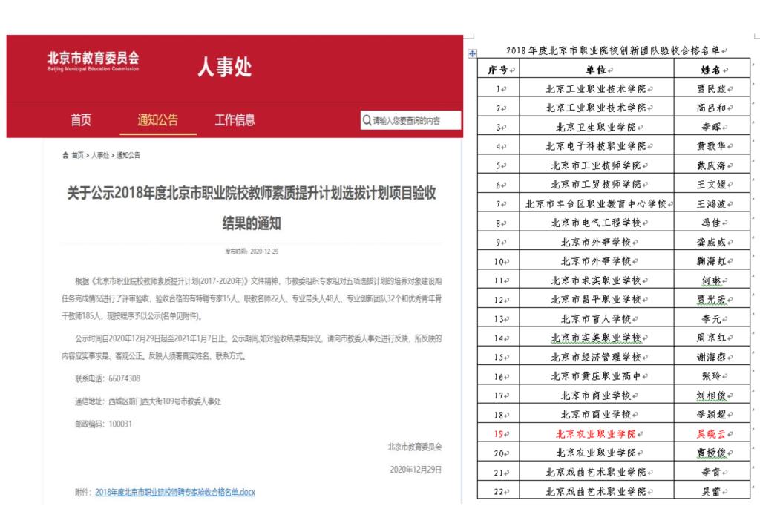Viewport: 760px width, 532px height.
Task: Click the 通知公告 breadcrumb link
Action: [128, 156]
